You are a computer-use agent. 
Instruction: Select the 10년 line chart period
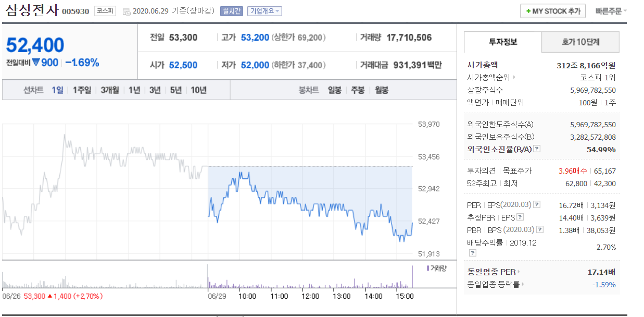tap(199, 90)
